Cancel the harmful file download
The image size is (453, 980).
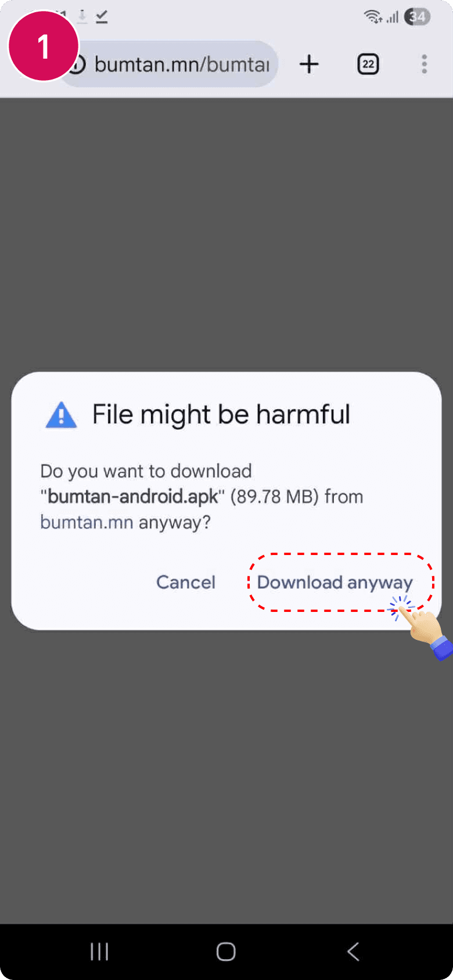(x=186, y=582)
